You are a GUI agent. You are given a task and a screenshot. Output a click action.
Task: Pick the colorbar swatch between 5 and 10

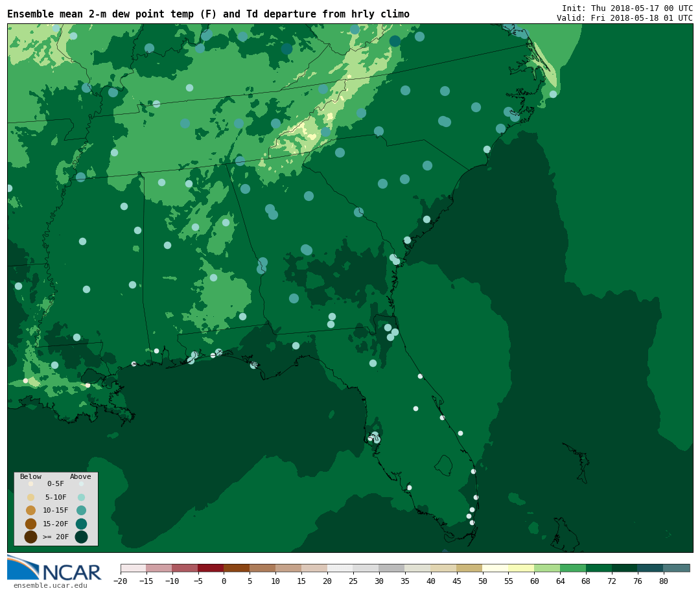pyautogui.click(x=262, y=568)
